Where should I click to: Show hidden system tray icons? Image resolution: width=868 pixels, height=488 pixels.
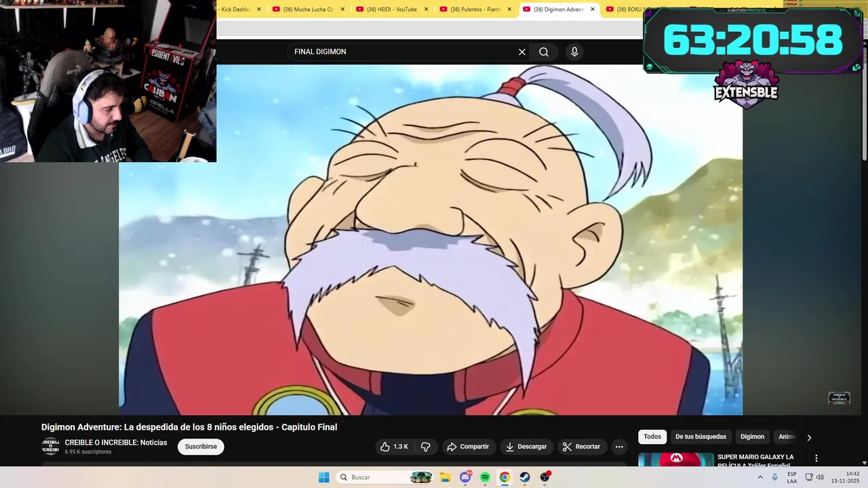click(760, 477)
